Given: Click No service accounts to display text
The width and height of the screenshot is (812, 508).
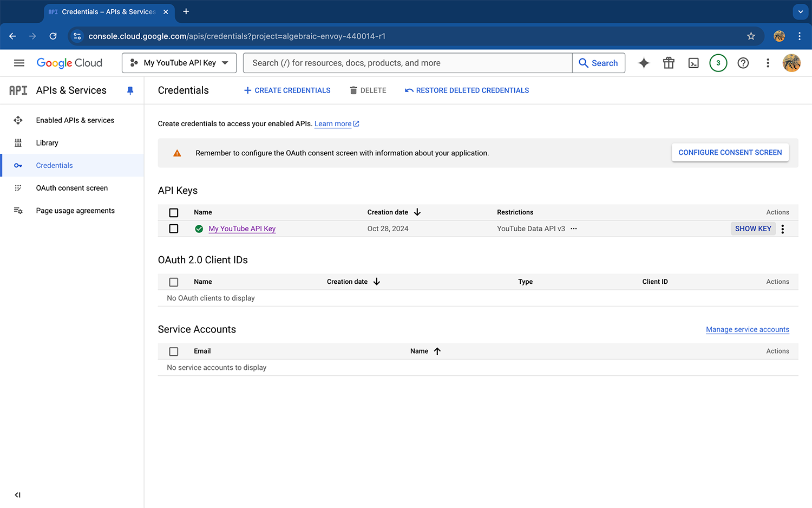Looking at the screenshot, I should pos(217,367).
